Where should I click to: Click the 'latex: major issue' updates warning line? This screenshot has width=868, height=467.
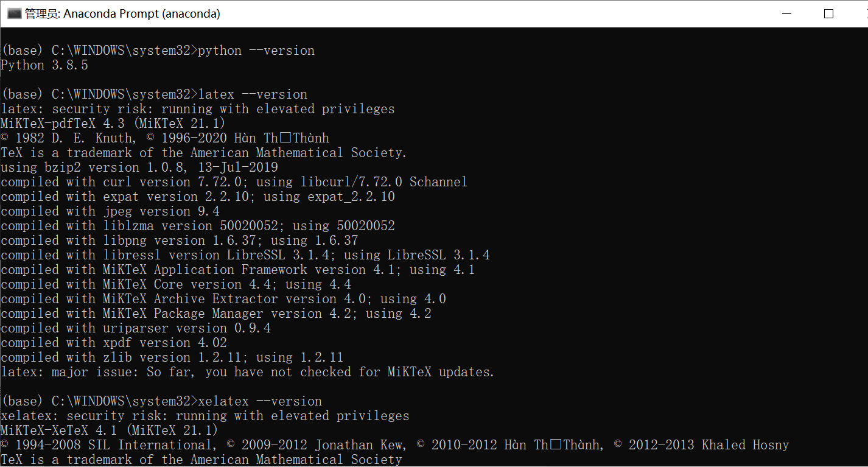[x=248, y=372]
